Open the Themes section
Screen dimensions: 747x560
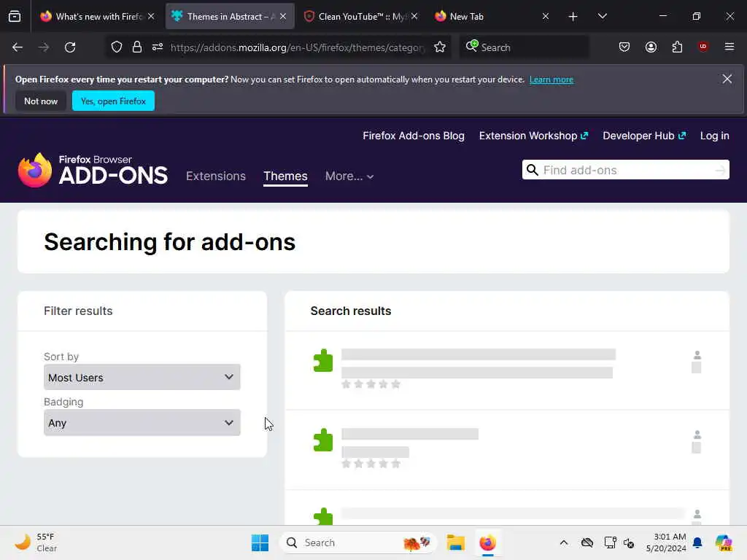[x=285, y=176]
